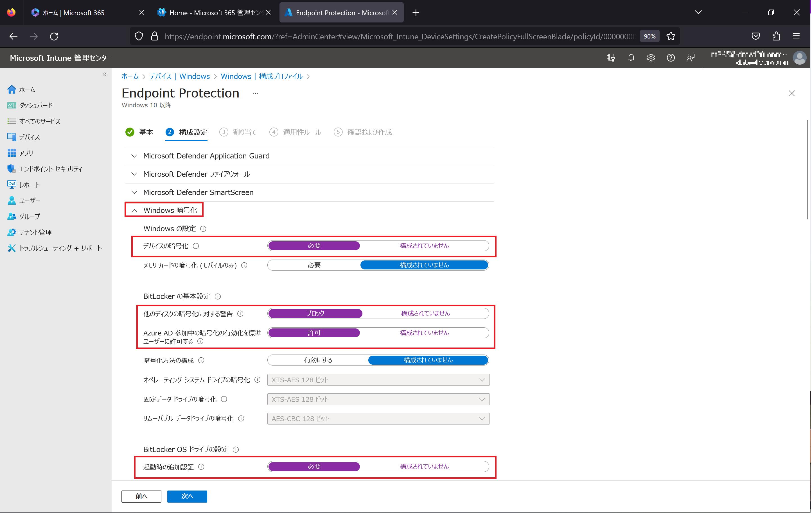Go to the 確認および作成 wizard step

[x=363, y=132]
